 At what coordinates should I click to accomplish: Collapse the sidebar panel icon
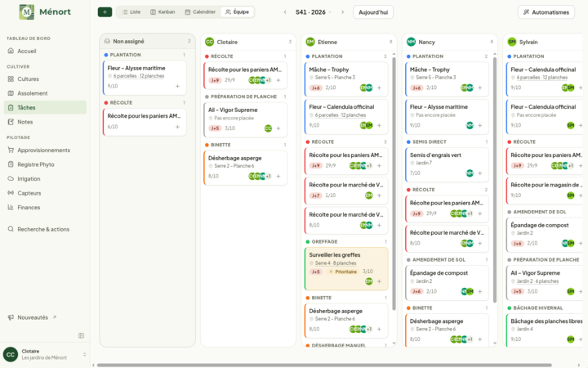81,336
